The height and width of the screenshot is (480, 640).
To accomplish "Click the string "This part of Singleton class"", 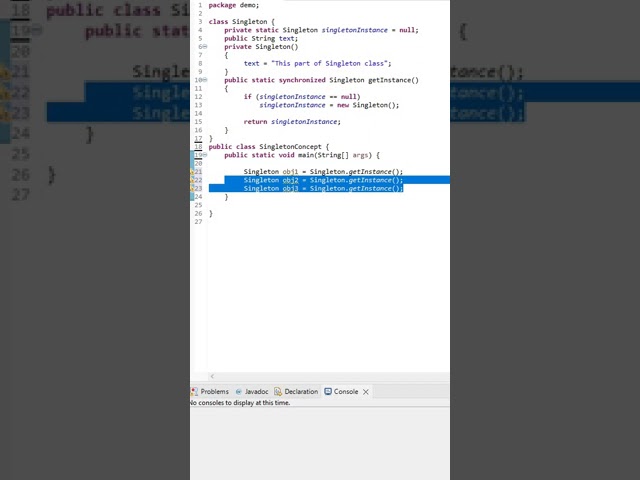I will tap(329, 63).
